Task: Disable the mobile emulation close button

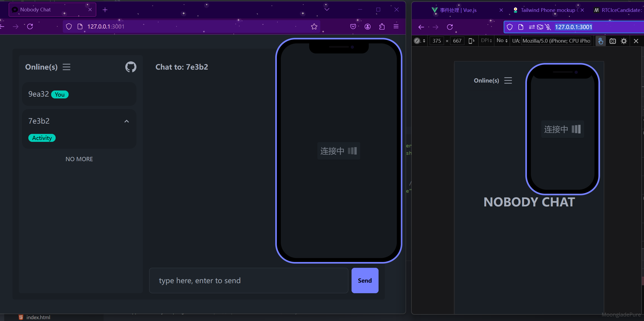Action: click(x=636, y=41)
